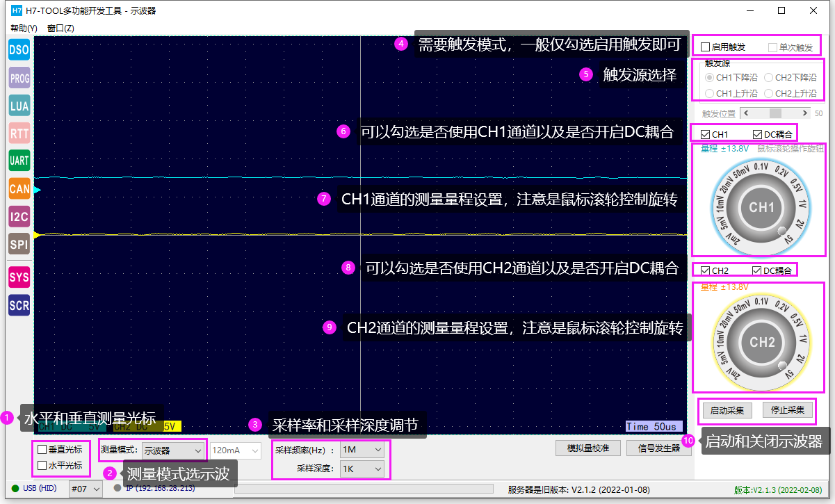Open the 窗口(Z) menu

point(60,28)
